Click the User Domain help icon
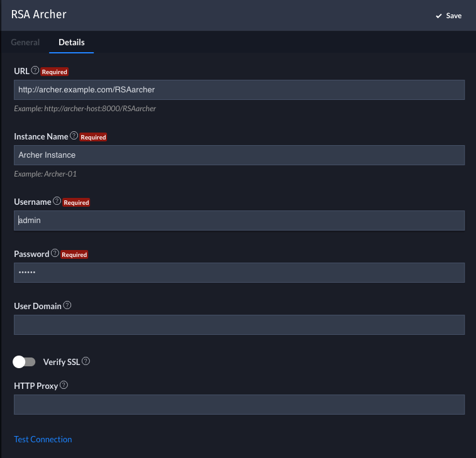This screenshot has width=476, height=458. pyautogui.click(x=67, y=305)
